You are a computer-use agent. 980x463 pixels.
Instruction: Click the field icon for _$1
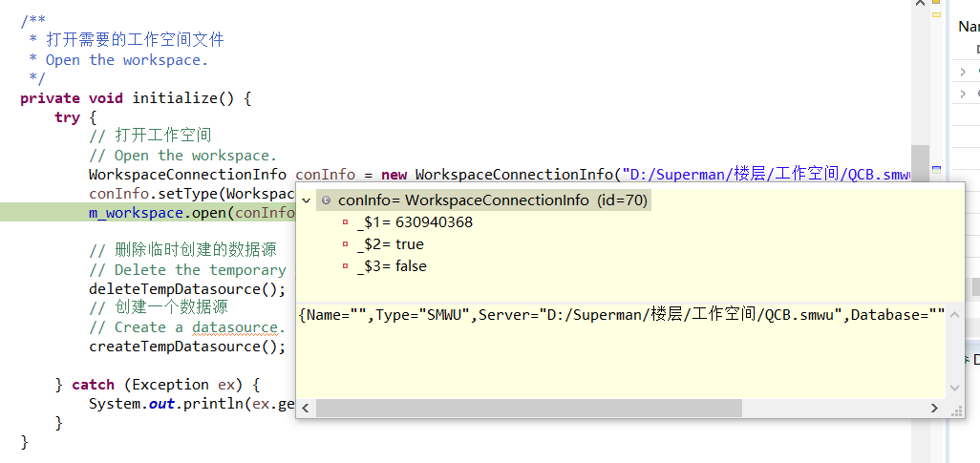click(x=346, y=222)
